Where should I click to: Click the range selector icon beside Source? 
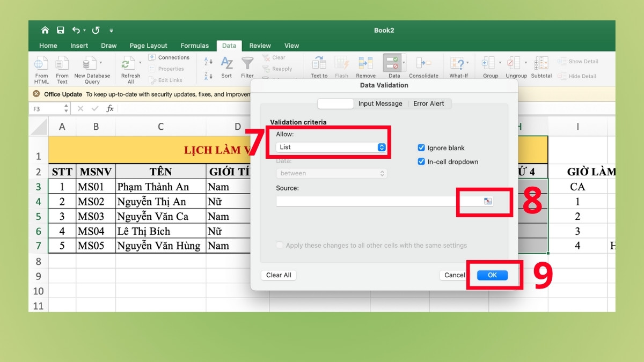pos(487,201)
